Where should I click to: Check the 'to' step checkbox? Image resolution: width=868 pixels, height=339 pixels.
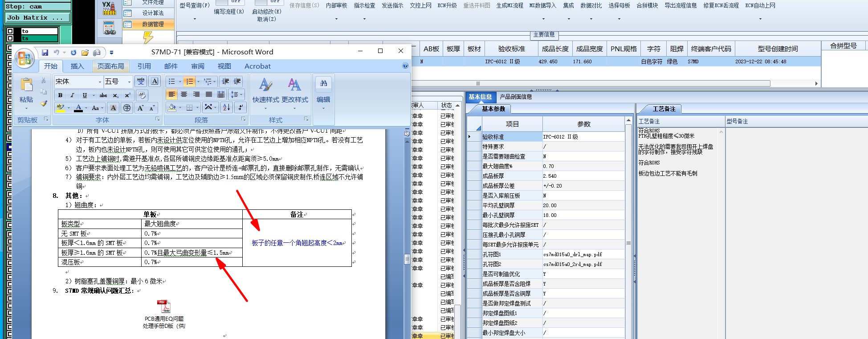10,31
